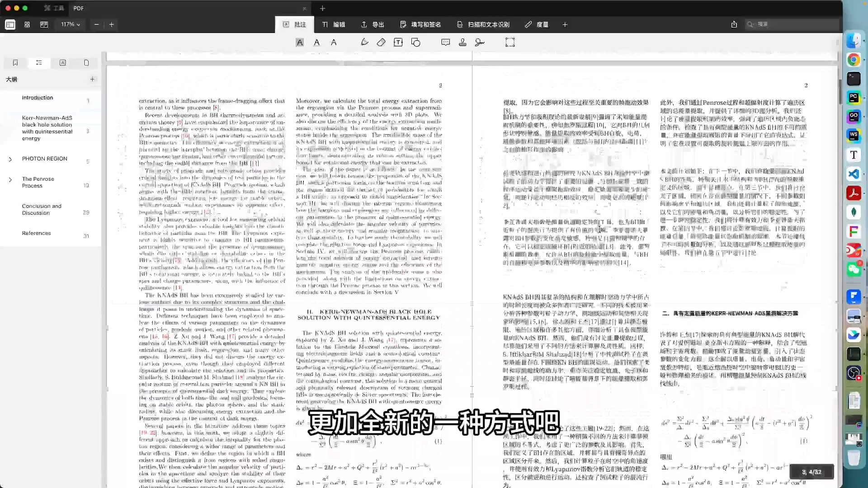
Task: Open the text box annotation tool
Action: (398, 42)
